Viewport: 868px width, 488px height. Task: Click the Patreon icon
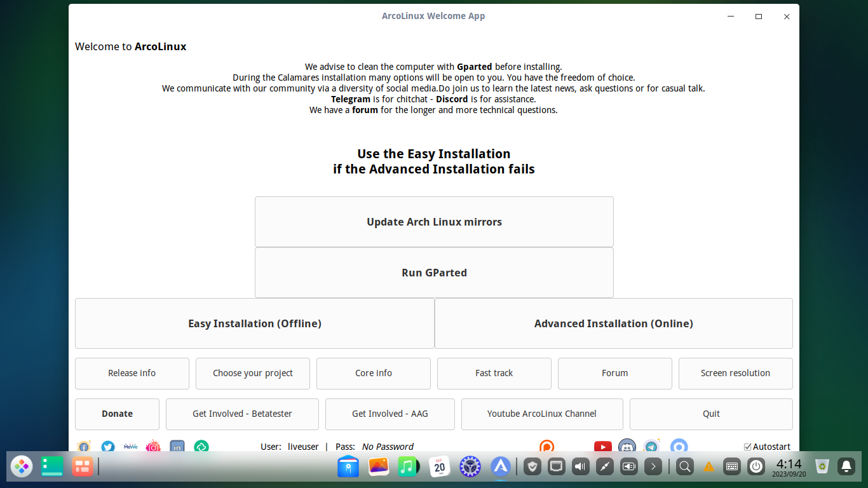point(546,447)
